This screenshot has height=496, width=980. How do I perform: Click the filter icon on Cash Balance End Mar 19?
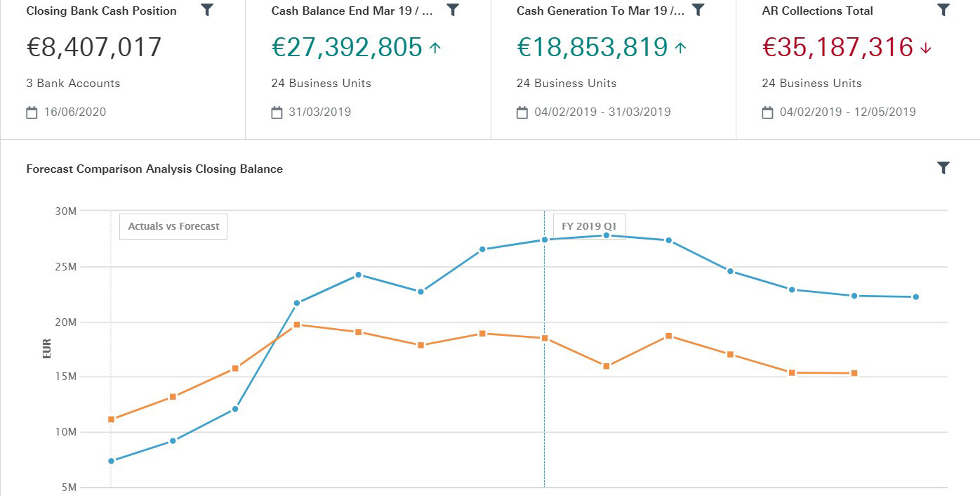click(x=453, y=11)
